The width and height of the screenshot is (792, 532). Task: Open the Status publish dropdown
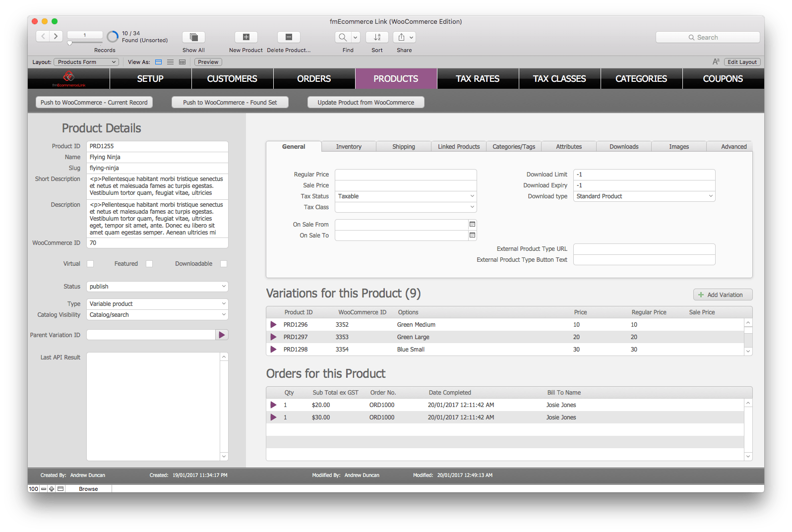tap(157, 287)
